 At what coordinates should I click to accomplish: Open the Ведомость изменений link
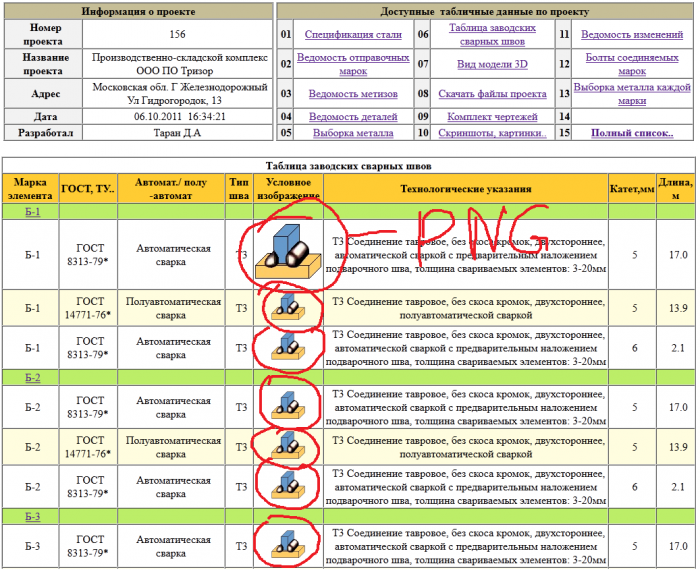(632, 34)
